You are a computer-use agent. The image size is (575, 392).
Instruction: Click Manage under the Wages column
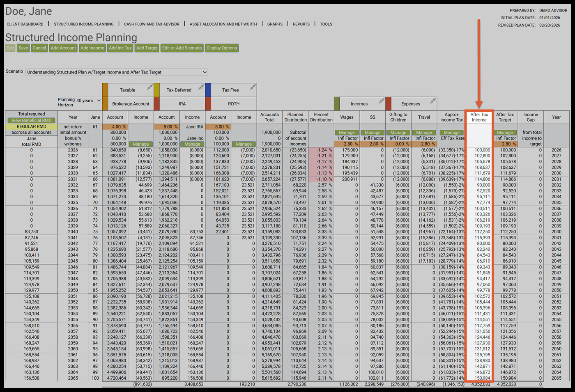(347, 133)
